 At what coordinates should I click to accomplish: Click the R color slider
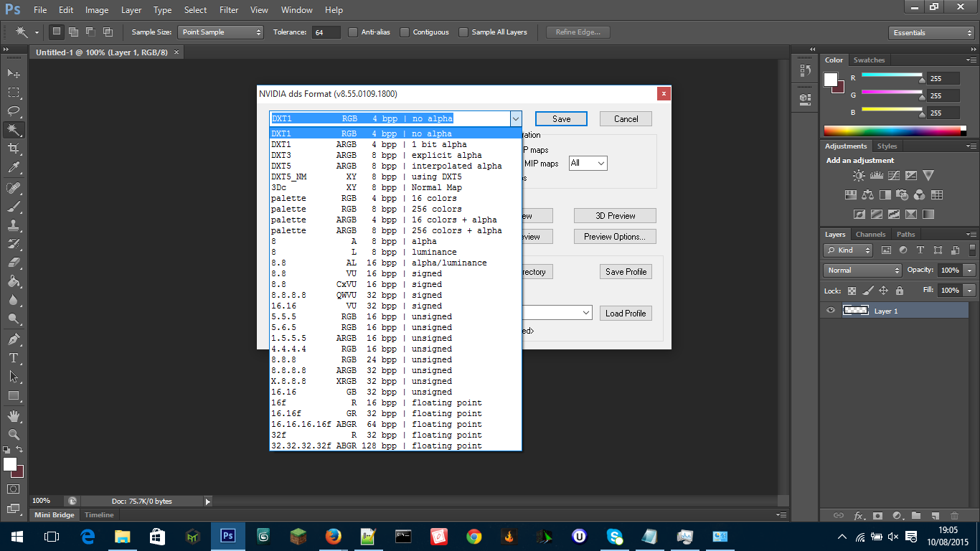[x=892, y=75]
